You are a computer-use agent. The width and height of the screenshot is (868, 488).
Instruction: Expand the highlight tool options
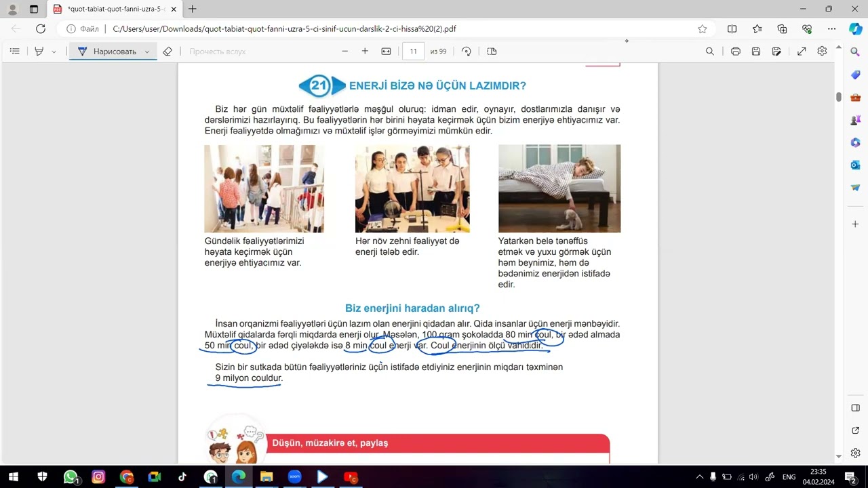[54, 52]
